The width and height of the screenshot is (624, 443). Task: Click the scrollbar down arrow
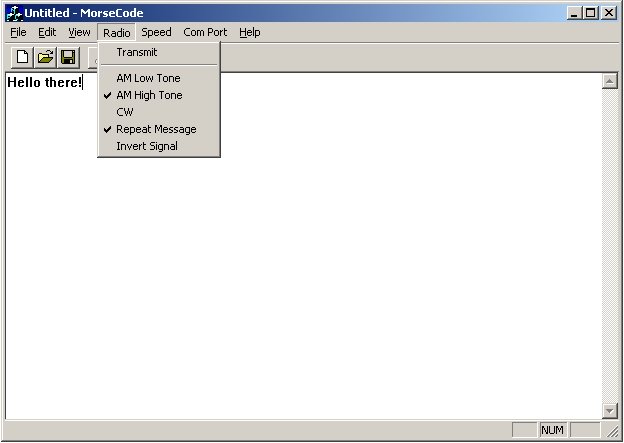(609, 410)
